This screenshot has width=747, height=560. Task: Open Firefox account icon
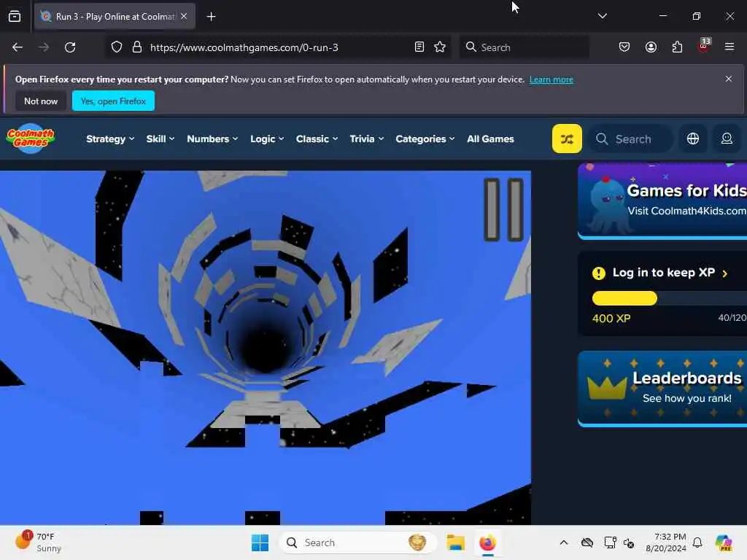pos(651,47)
